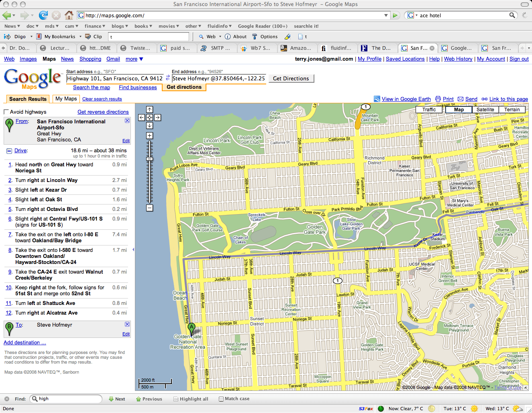Enable the Avoid highways option
The image size is (532, 413).
[x=6, y=112]
